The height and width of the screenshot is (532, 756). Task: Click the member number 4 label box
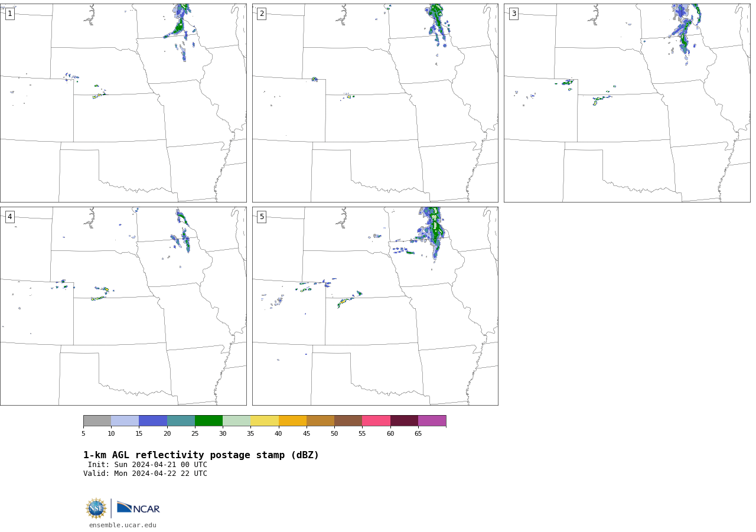coord(9,217)
